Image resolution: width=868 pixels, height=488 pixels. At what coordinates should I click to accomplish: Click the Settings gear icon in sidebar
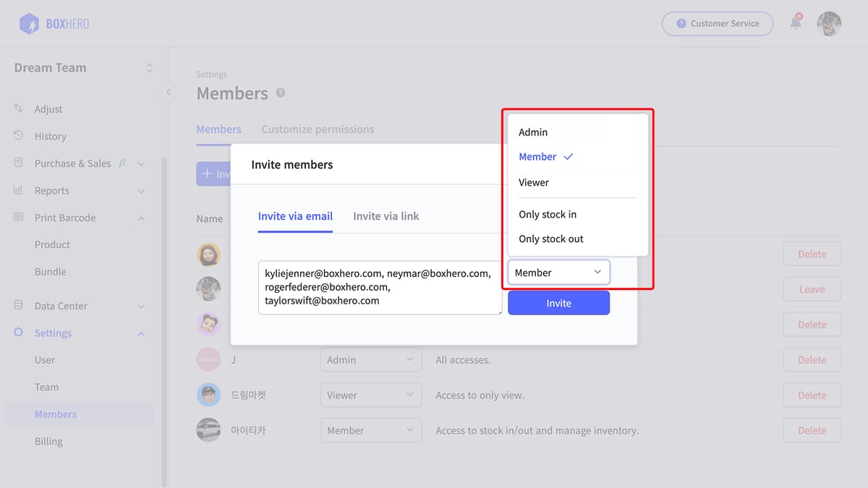19,333
